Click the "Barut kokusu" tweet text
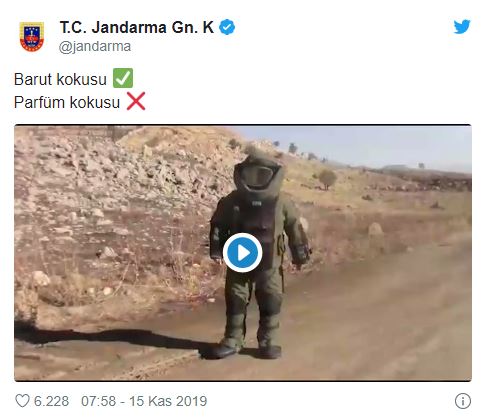 click(x=60, y=79)
